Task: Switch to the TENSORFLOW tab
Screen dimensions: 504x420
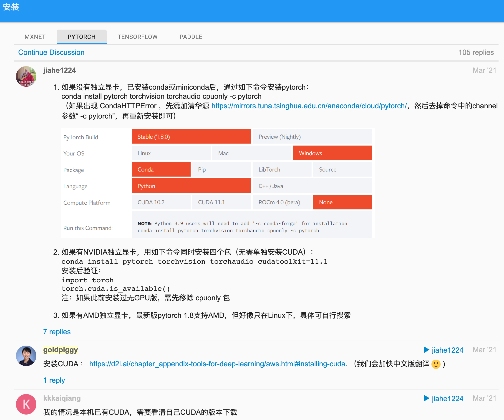Action: pyautogui.click(x=138, y=37)
